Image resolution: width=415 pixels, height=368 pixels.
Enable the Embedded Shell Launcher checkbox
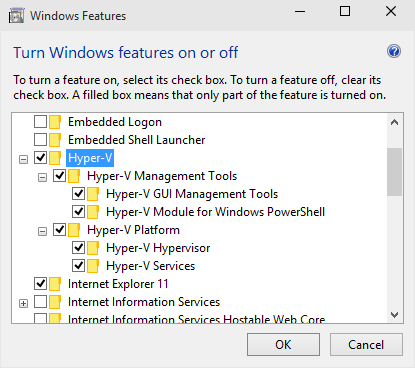(x=40, y=140)
